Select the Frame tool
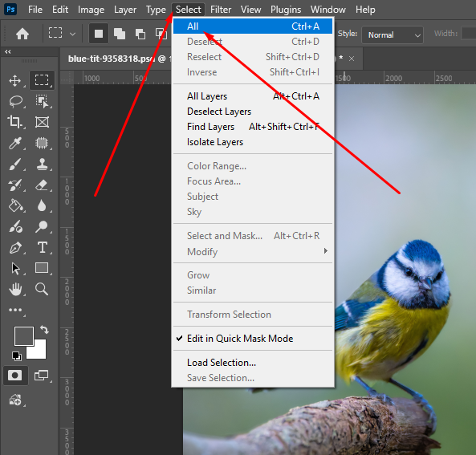 tap(42, 122)
